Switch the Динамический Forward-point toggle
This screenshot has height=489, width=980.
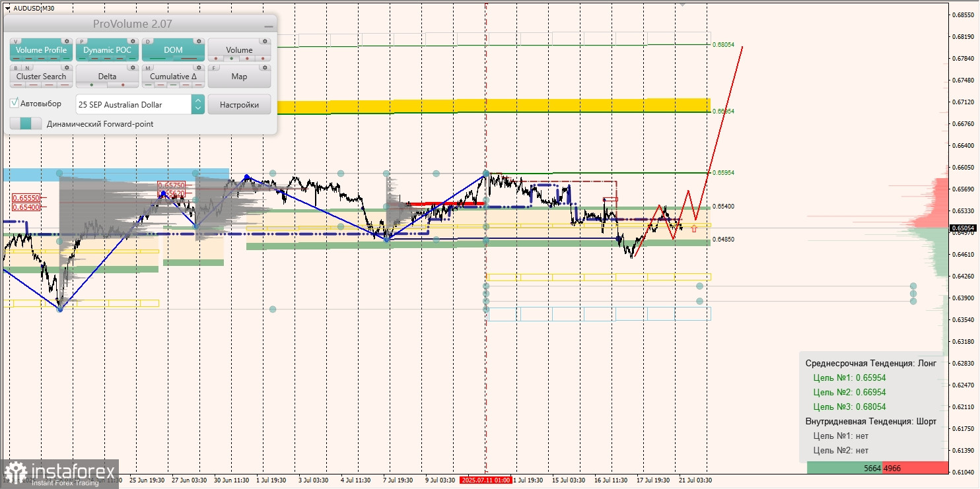[x=26, y=123]
